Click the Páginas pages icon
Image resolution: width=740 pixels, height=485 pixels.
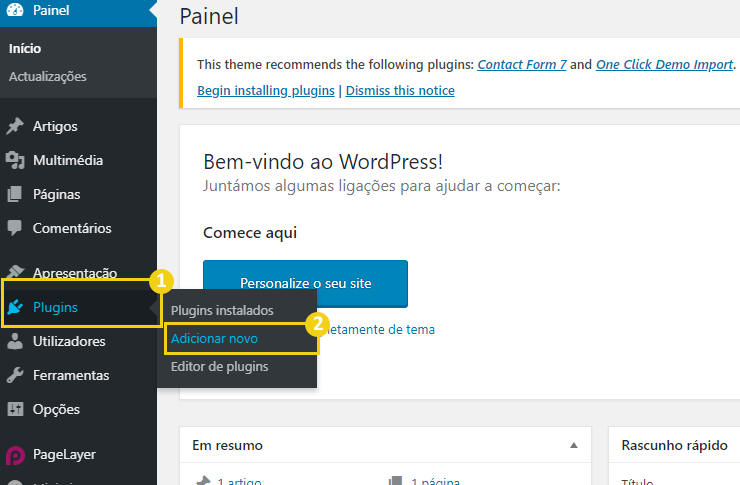pyautogui.click(x=15, y=194)
